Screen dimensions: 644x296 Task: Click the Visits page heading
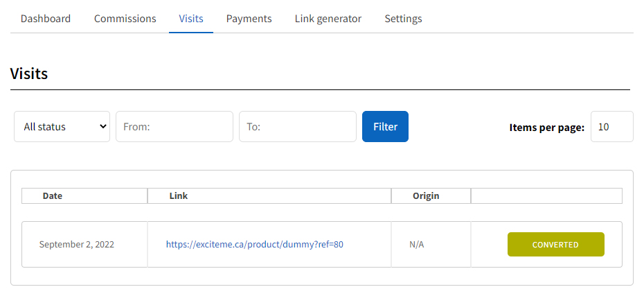[29, 73]
